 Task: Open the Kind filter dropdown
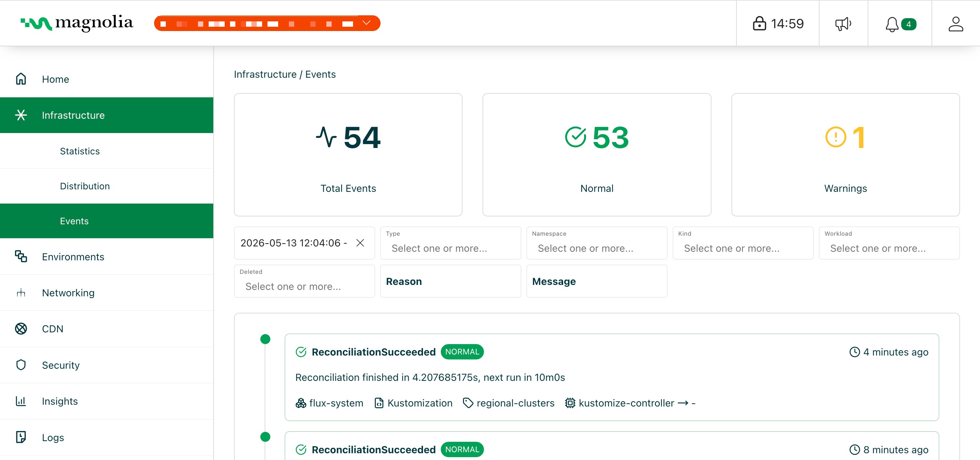pyautogui.click(x=742, y=243)
